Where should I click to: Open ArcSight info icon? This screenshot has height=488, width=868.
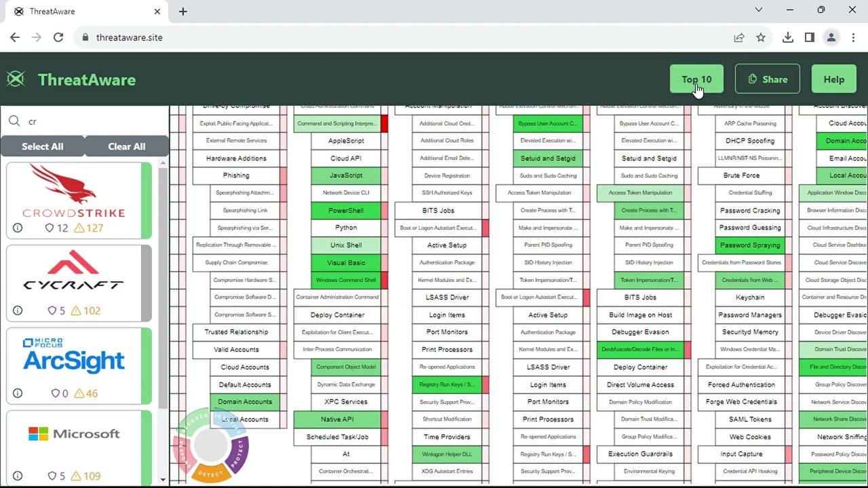(x=18, y=393)
